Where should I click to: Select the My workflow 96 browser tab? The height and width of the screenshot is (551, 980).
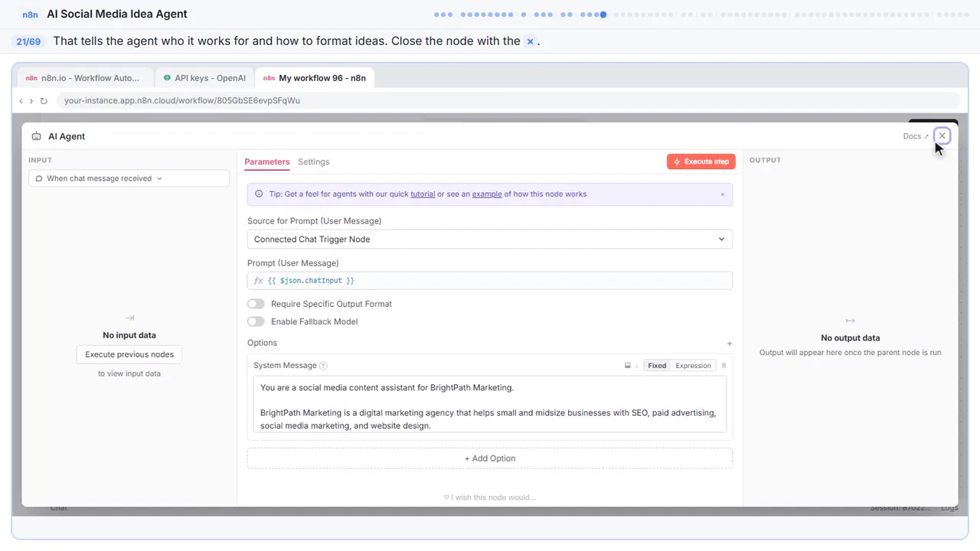point(315,78)
